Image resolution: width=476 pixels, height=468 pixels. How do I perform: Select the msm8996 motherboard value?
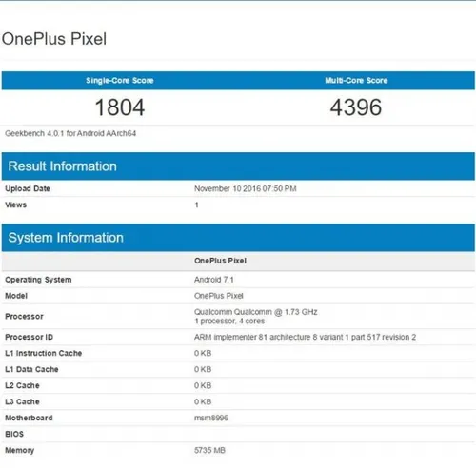pos(211,418)
